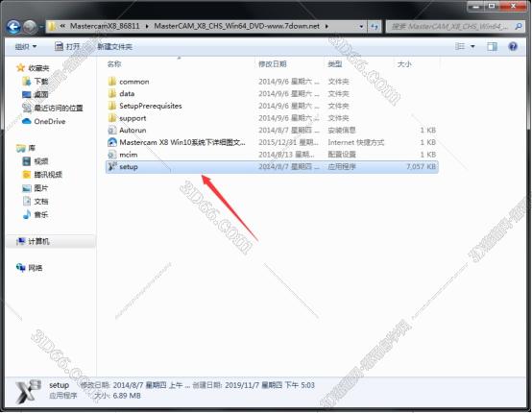Open the help question mark icon

(513, 46)
